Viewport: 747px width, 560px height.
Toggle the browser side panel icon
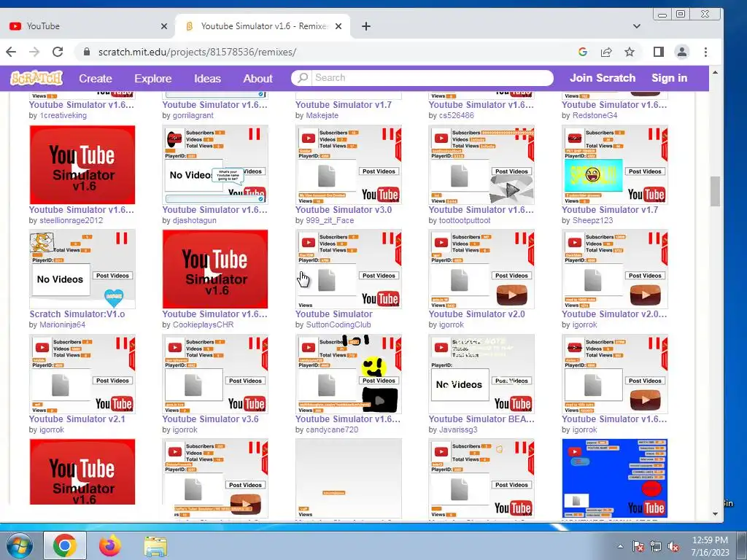tap(659, 52)
